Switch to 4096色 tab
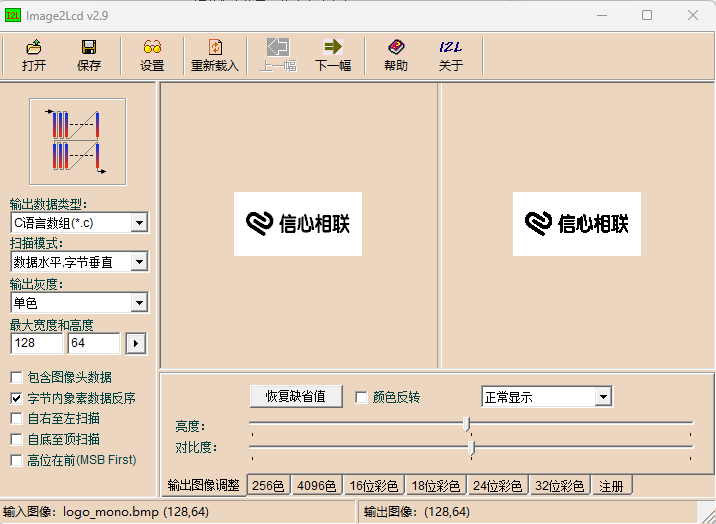Image resolution: width=716 pixels, height=524 pixels. click(316, 486)
